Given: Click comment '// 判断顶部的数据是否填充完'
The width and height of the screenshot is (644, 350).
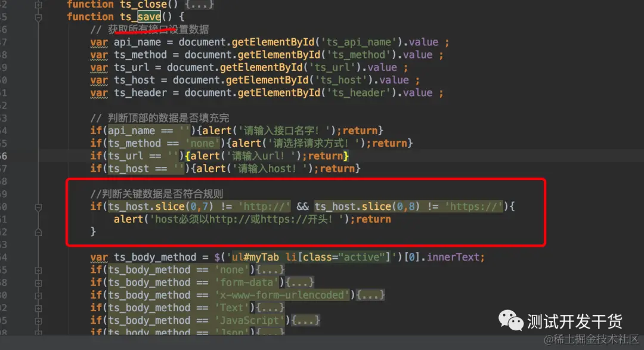Looking at the screenshot, I should [x=160, y=118].
